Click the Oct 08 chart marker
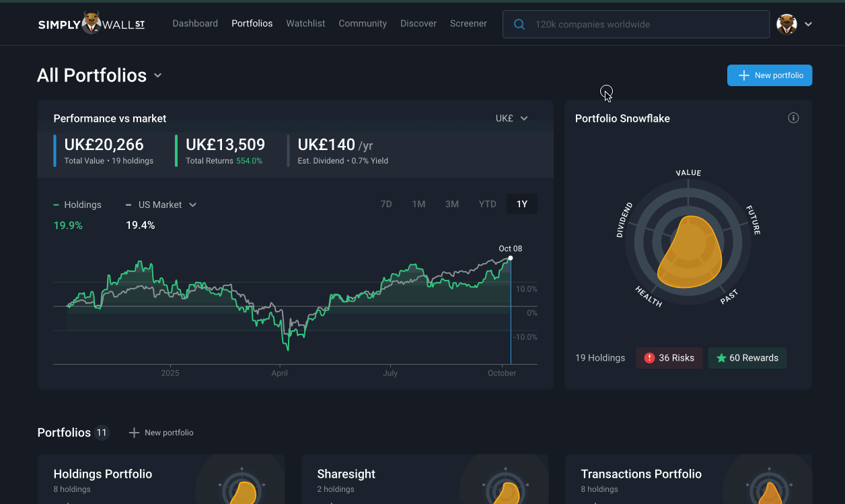 click(511, 258)
